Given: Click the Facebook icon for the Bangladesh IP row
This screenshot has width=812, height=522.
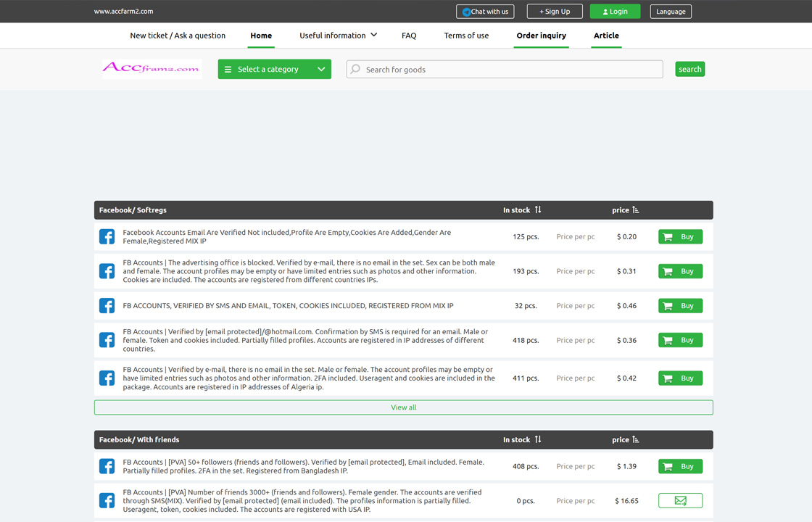Looking at the screenshot, I should point(107,466).
